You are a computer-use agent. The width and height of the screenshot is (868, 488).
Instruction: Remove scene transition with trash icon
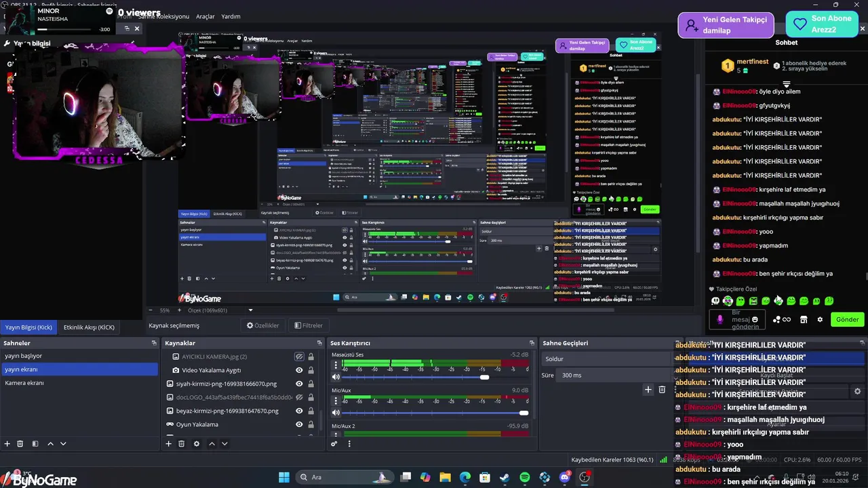coord(662,389)
